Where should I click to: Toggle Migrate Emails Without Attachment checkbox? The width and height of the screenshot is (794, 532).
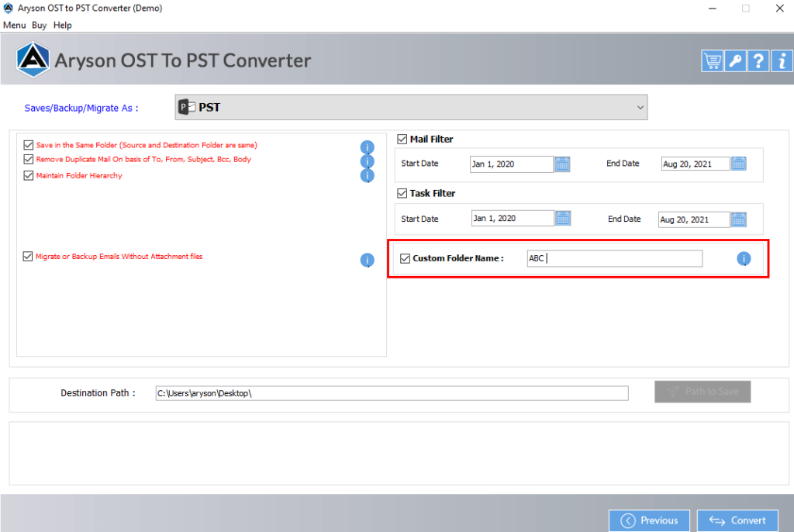[28, 257]
